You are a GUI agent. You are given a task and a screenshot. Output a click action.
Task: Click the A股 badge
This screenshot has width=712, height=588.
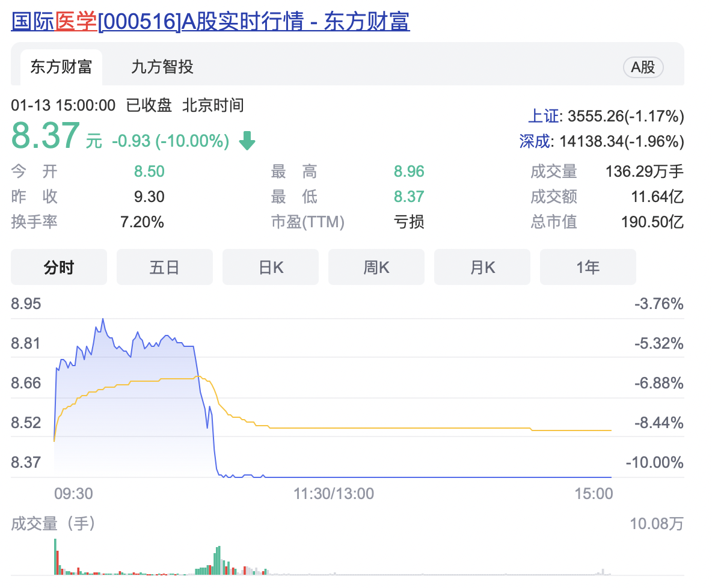pyautogui.click(x=643, y=67)
